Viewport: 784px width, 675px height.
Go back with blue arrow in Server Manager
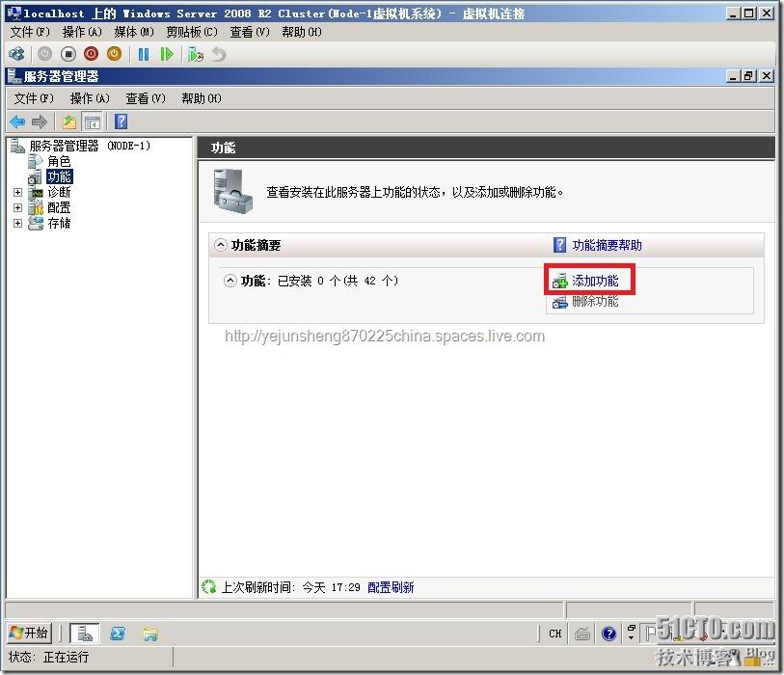point(17,121)
